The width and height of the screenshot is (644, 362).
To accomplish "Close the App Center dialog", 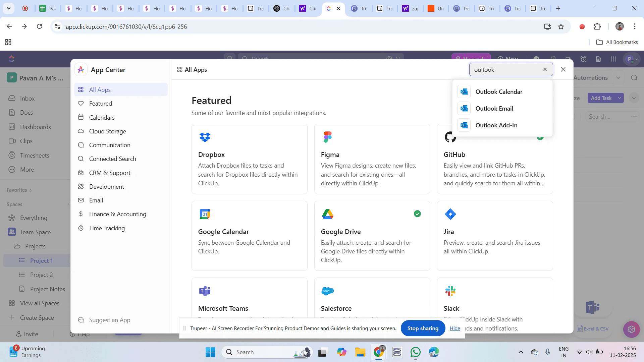I will coord(563,69).
